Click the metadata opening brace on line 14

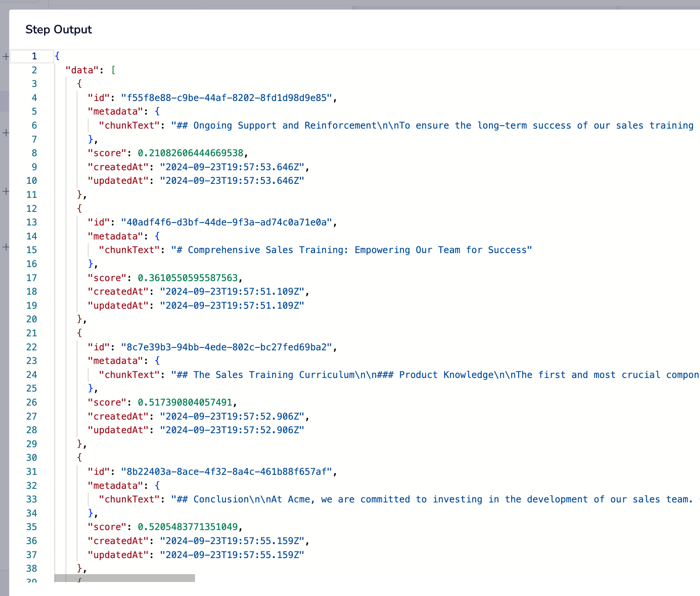tap(157, 236)
